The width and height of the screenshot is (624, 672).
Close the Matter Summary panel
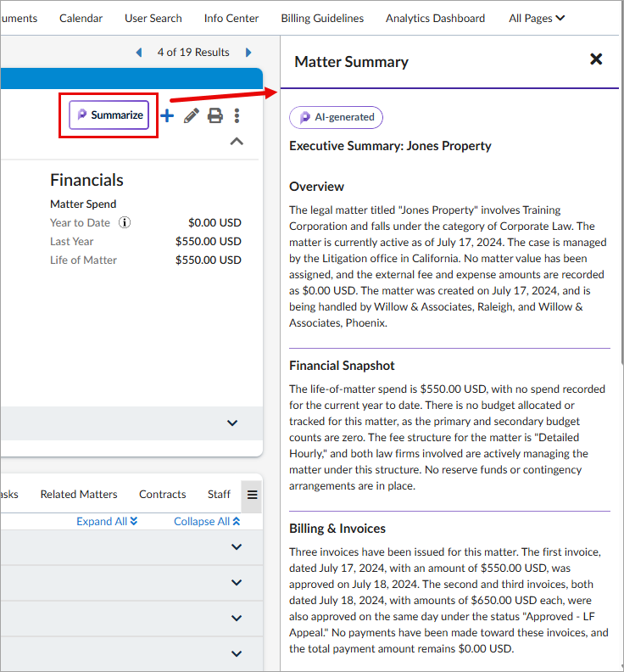(596, 59)
